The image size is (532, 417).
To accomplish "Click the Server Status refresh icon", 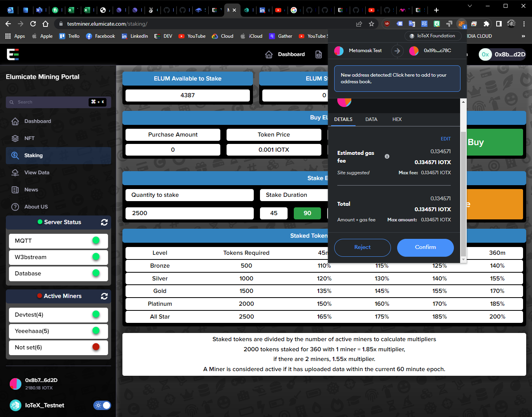I will (104, 222).
